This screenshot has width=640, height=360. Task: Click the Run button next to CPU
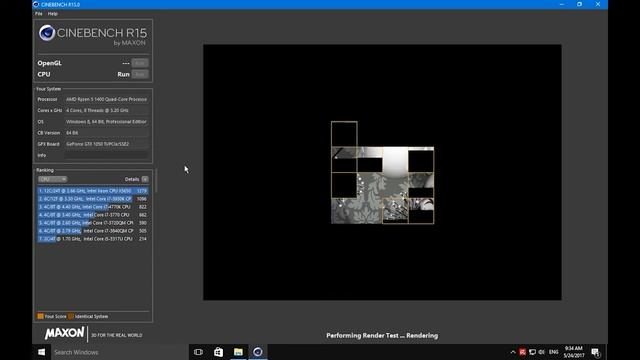click(140, 74)
